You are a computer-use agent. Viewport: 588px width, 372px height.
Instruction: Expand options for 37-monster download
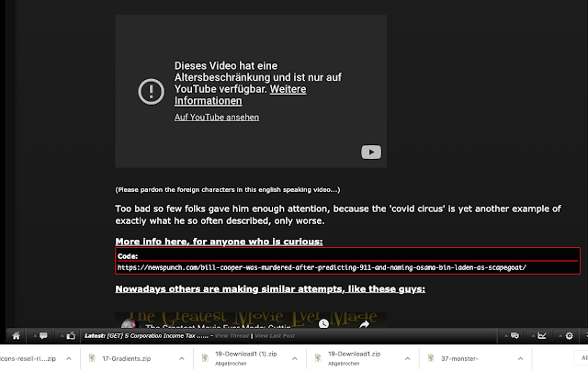520,358
